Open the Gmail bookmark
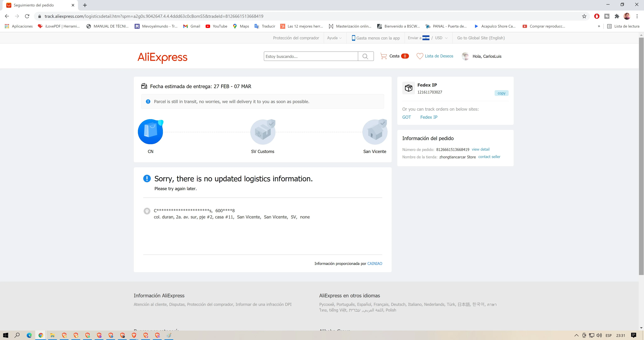The image size is (644, 340). coord(192,26)
